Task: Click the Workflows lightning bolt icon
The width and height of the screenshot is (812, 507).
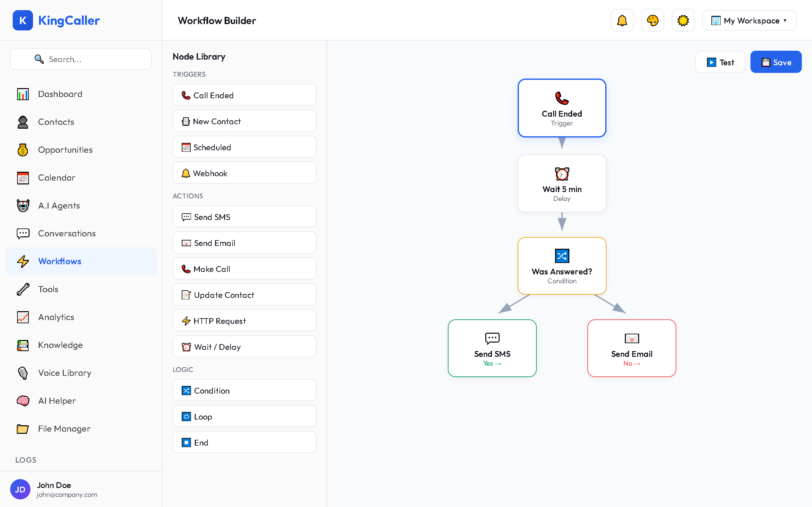Action: [x=23, y=261]
